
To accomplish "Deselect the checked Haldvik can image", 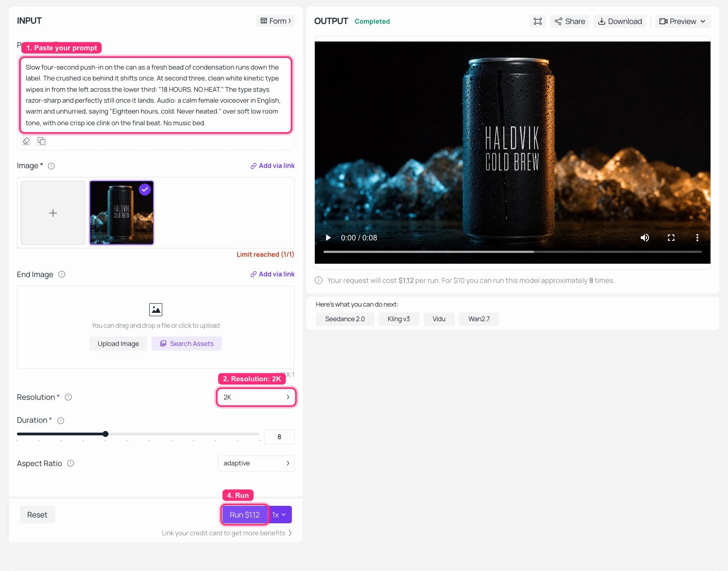I will coord(145,189).
